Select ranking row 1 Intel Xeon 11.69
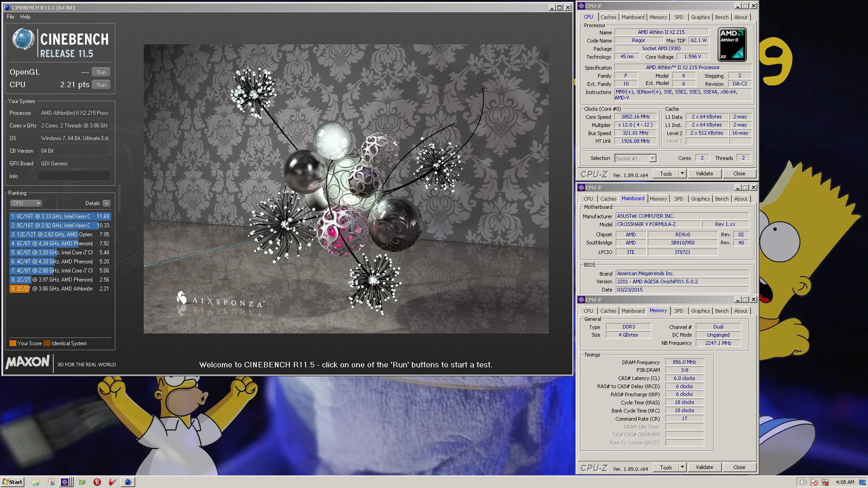This screenshot has width=868, height=488. 60,216
